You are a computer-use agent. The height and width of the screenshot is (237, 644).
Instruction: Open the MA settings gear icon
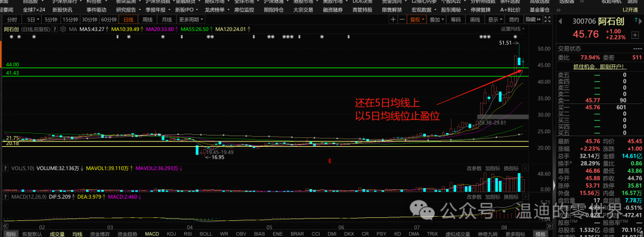pos(63,29)
